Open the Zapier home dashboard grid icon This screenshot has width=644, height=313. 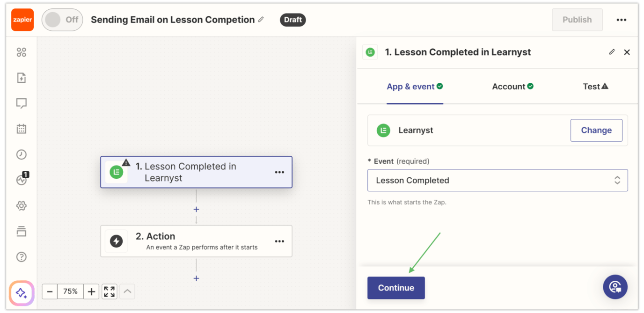point(21,52)
